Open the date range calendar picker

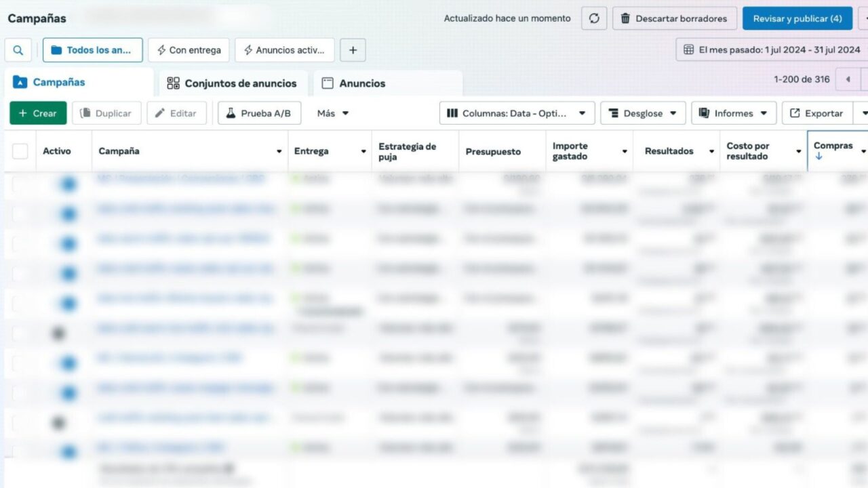click(x=689, y=49)
